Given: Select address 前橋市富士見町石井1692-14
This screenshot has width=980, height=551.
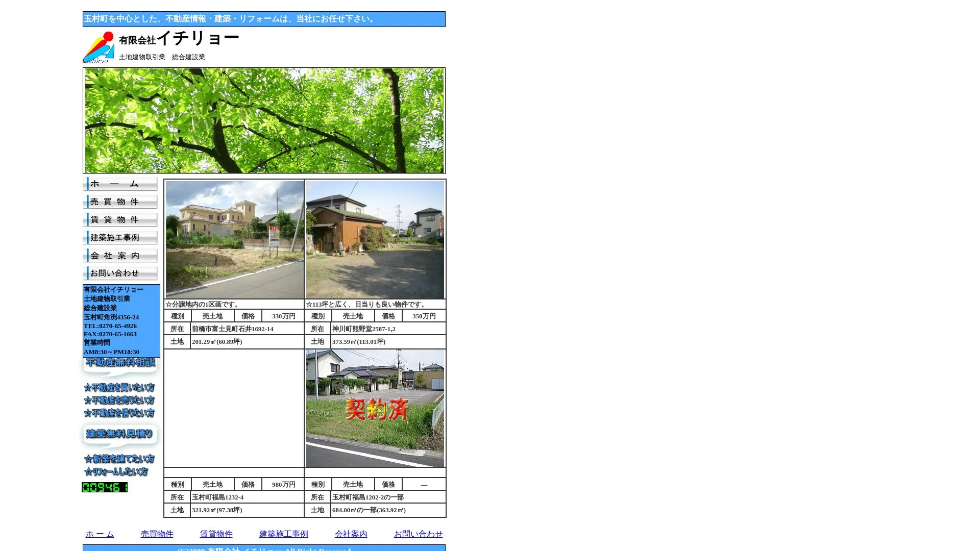Looking at the screenshot, I should pos(233,329).
